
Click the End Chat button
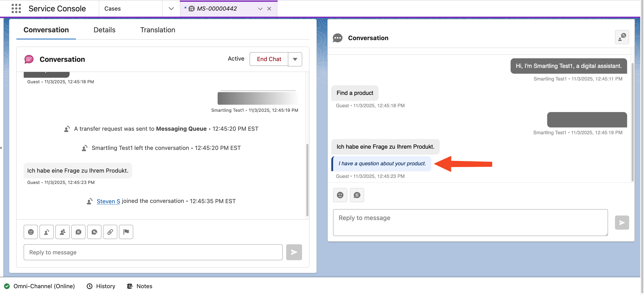pyautogui.click(x=269, y=59)
